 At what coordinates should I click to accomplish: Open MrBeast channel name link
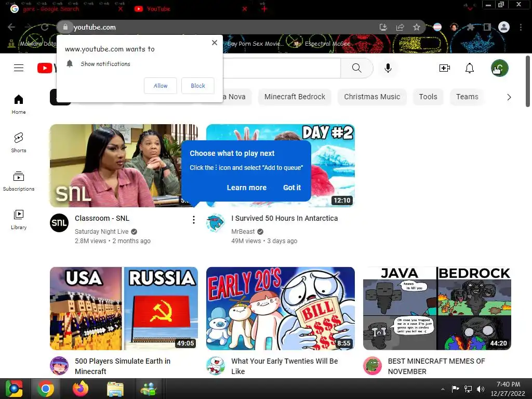[243, 232]
